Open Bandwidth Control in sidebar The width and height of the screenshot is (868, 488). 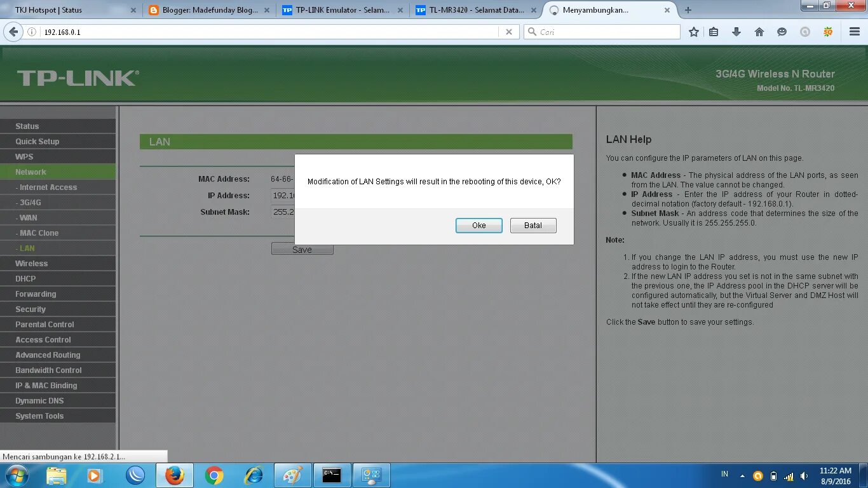58,370
